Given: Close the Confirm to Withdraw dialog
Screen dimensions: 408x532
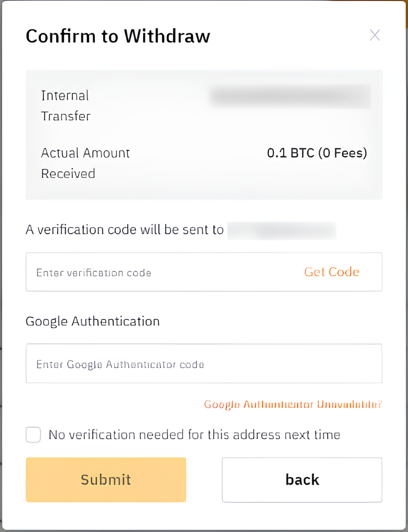Looking at the screenshot, I should pos(375,35).
